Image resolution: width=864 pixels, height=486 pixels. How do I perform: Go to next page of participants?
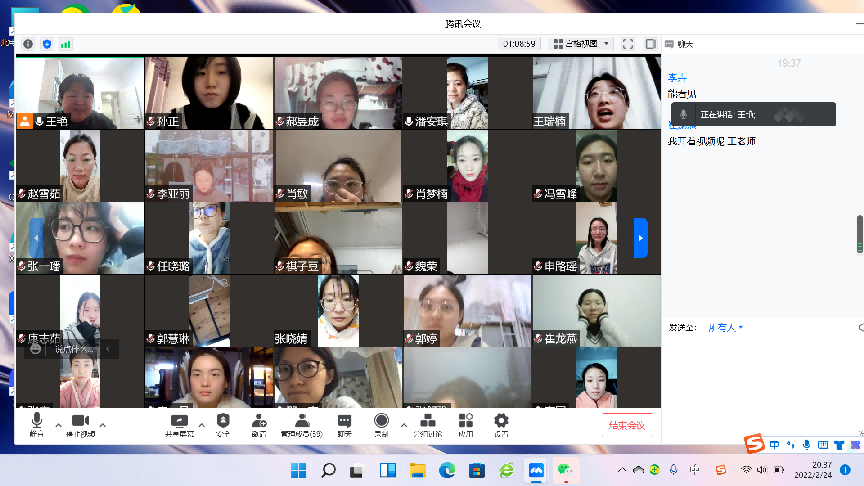[641, 237]
